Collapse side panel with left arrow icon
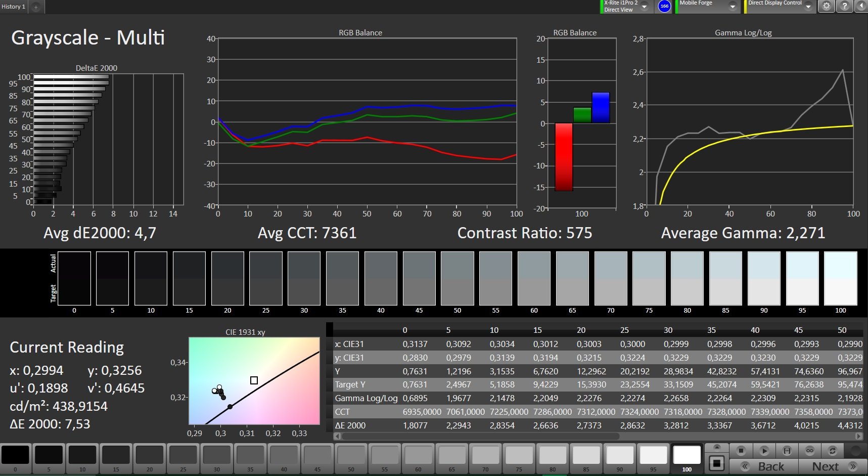This screenshot has height=476, width=868. [861, 6]
